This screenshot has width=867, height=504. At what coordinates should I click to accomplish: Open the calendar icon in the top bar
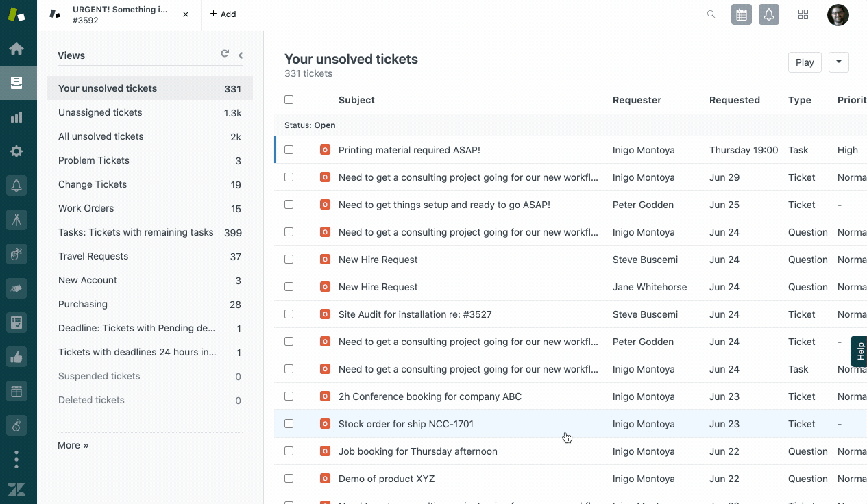(741, 14)
